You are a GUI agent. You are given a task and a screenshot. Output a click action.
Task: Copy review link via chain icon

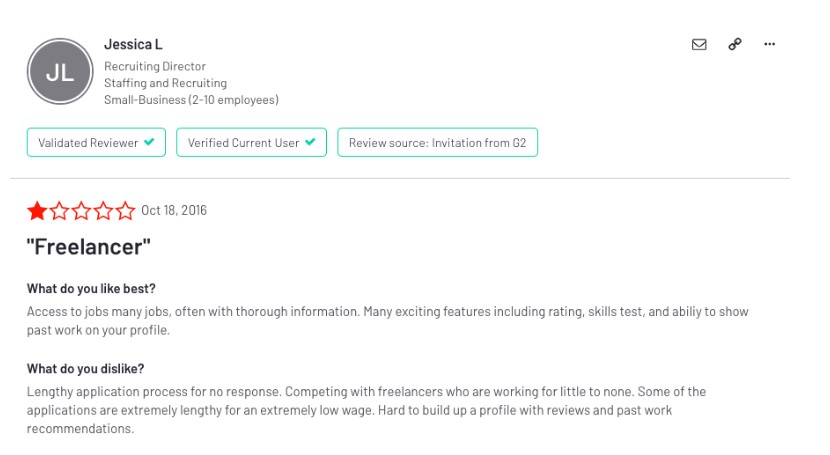pyautogui.click(x=735, y=44)
